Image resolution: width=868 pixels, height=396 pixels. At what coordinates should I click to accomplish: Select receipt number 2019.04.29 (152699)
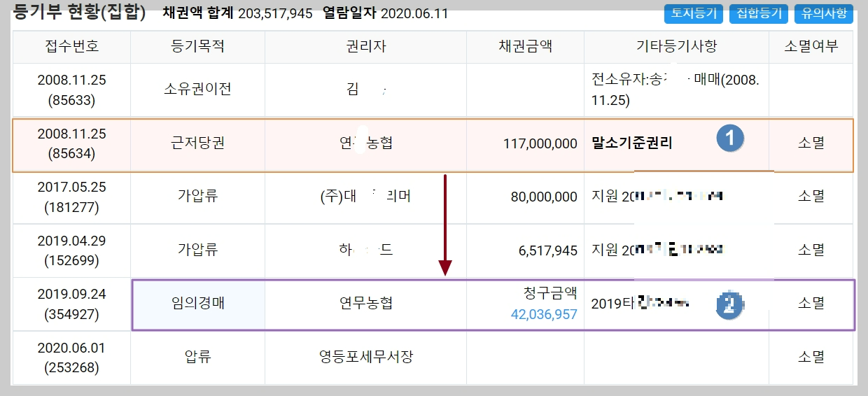pos(72,250)
